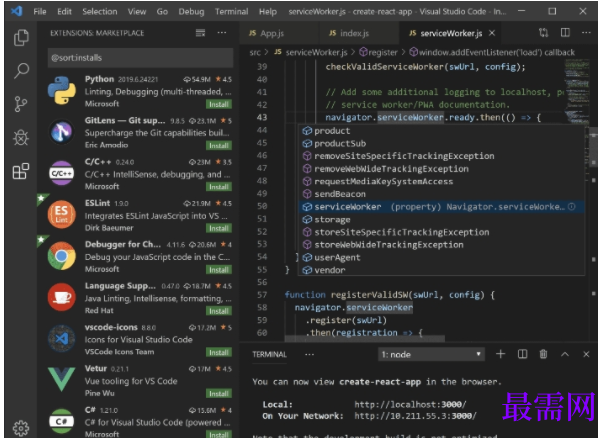Clear extensions search results icon

[x=200, y=33]
